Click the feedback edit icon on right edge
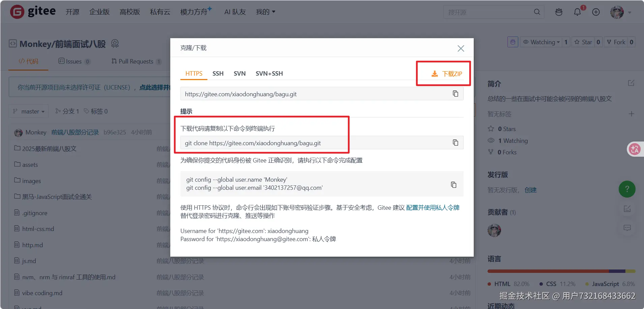Image resolution: width=644 pixels, height=309 pixels. [627, 209]
